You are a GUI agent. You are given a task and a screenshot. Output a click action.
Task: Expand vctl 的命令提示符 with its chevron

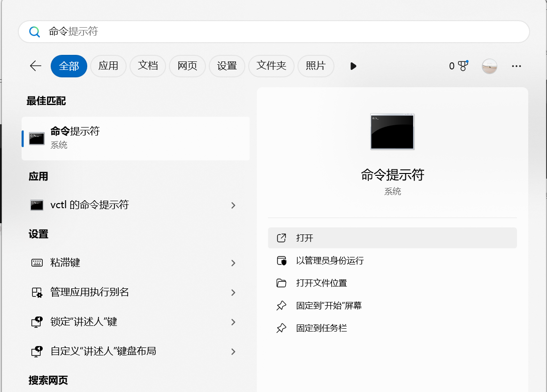coord(233,205)
